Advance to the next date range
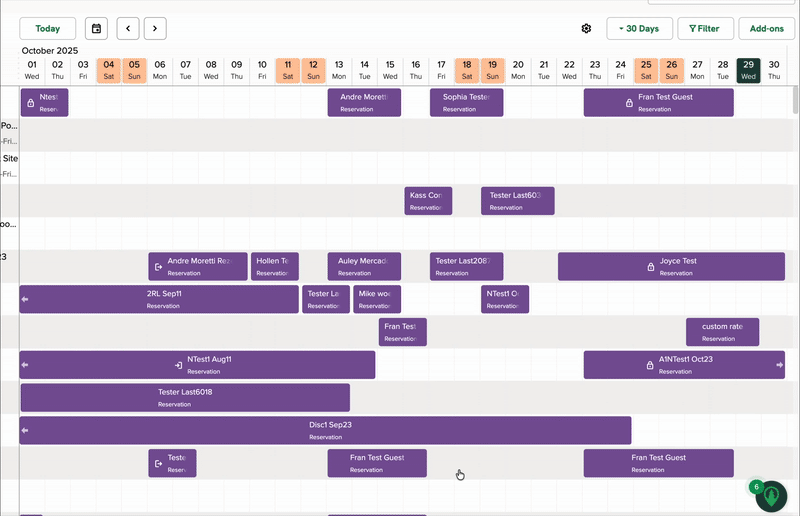 (154, 29)
